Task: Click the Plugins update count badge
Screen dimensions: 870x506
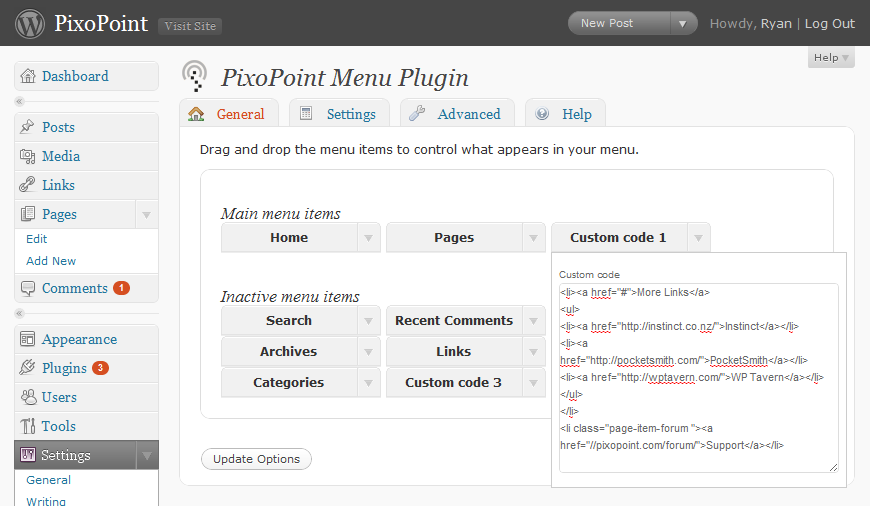Action: 100,367
